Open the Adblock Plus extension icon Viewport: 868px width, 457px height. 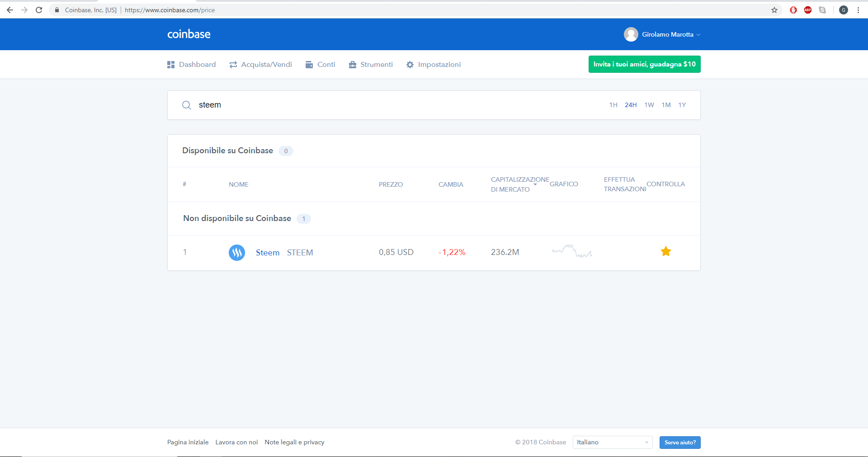(808, 10)
